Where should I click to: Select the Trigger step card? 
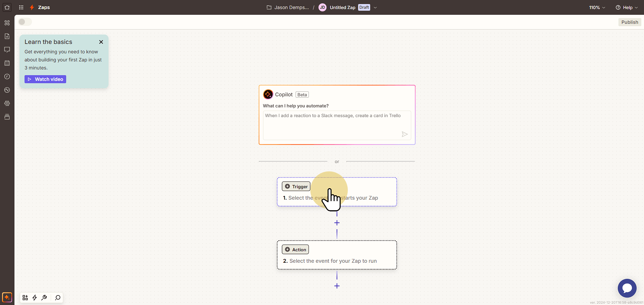337,192
